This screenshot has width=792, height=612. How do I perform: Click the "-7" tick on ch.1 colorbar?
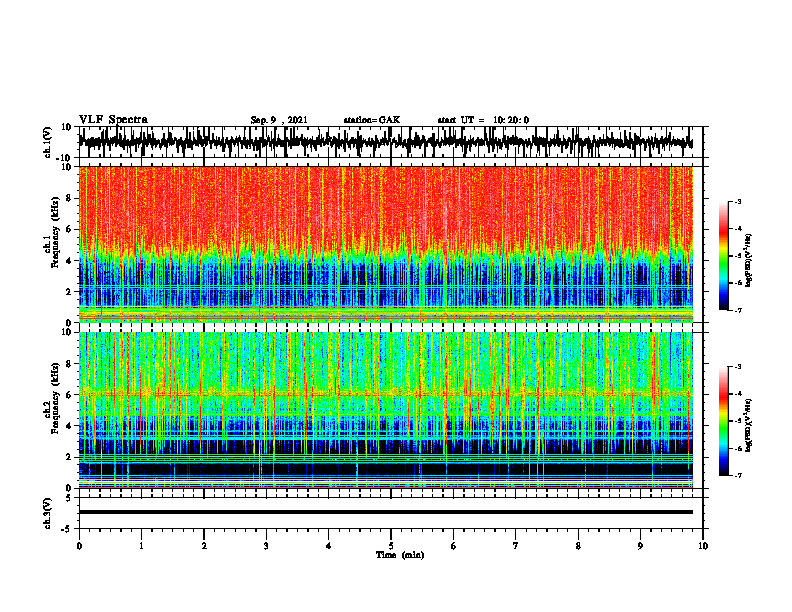coord(737,310)
